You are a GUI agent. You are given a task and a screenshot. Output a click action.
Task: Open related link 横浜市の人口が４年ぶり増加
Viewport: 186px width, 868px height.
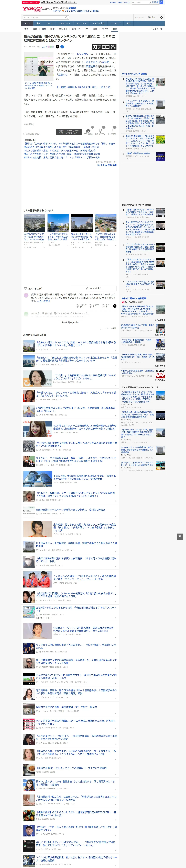61,147
